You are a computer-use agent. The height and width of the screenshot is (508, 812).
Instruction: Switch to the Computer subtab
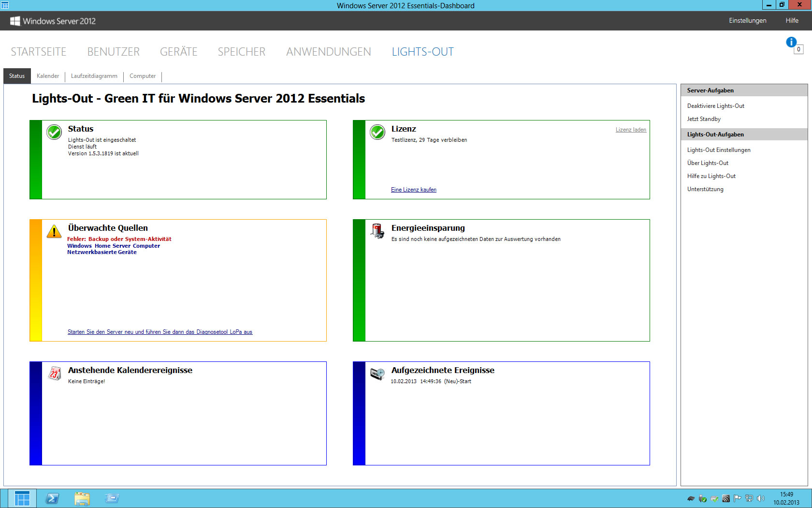pyautogui.click(x=143, y=76)
